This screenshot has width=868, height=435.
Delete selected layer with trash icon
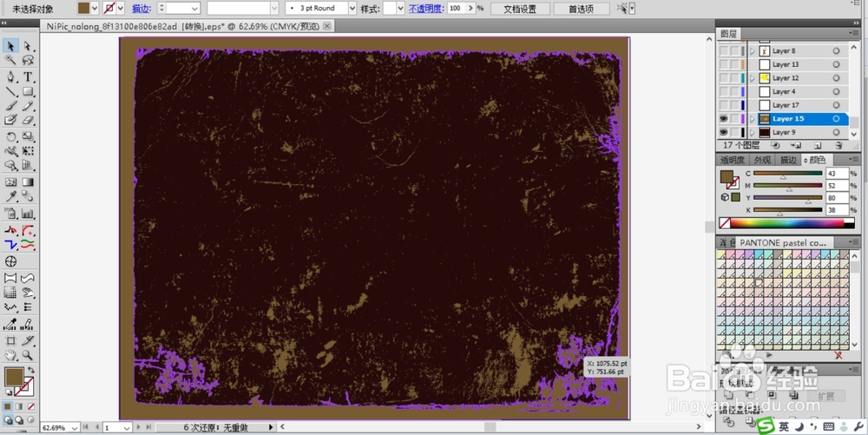pyautogui.click(x=838, y=146)
